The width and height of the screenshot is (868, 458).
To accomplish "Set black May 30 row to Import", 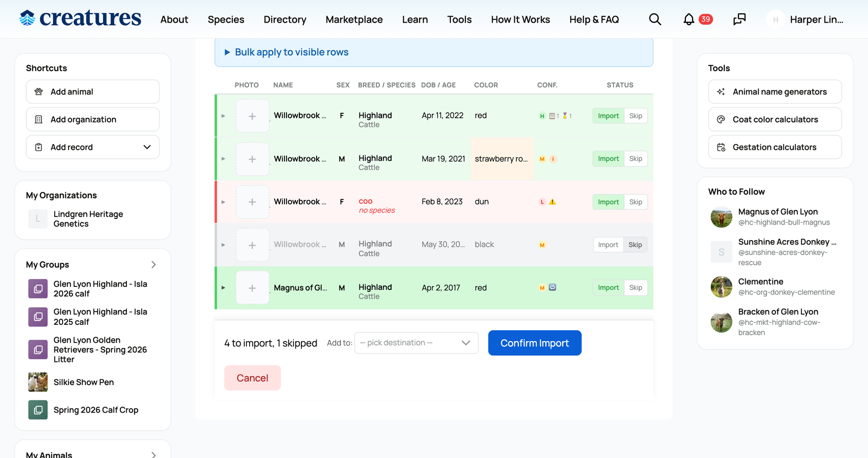I will coord(608,245).
